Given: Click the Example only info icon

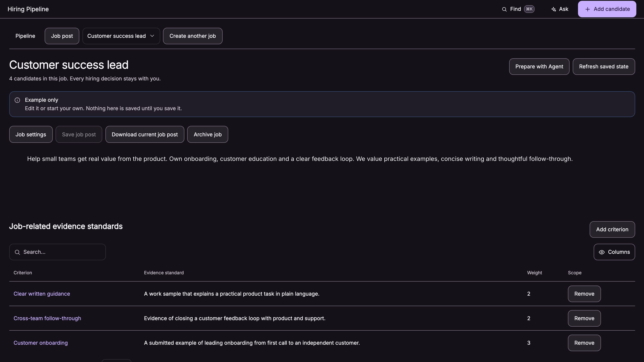Looking at the screenshot, I should coord(17,100).
